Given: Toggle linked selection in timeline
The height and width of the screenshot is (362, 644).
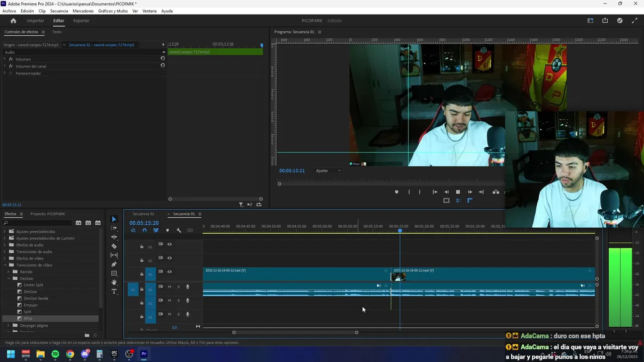Looking at the screenshot, I should coord(156,230).
